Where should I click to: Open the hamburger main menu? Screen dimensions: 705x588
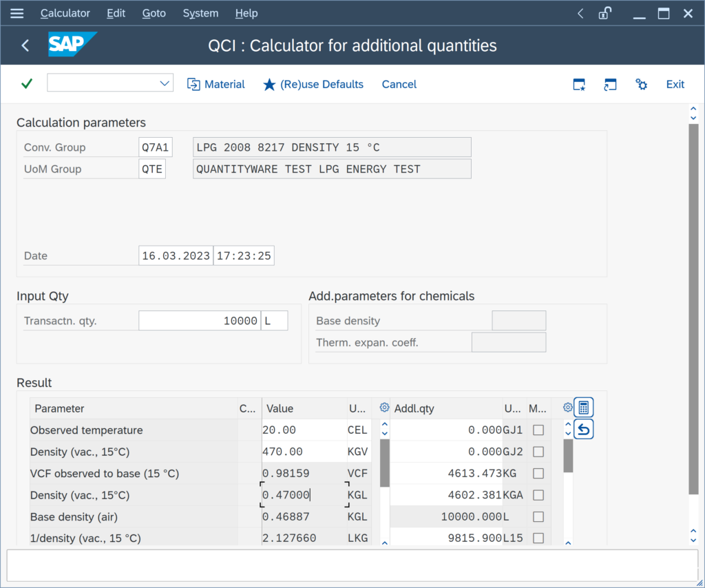17,14
